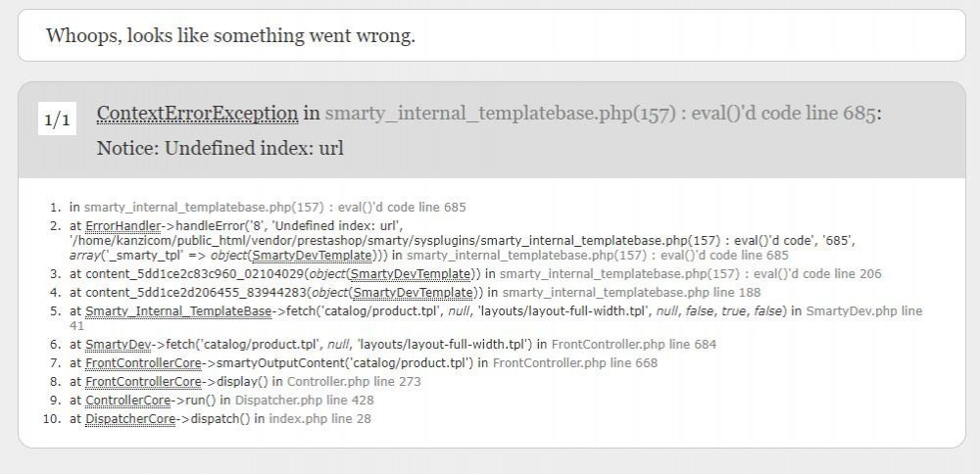This screenshot has width=980, height=474.
Task: Click FrontControllerCore in display() line
Action: point(143,382)
